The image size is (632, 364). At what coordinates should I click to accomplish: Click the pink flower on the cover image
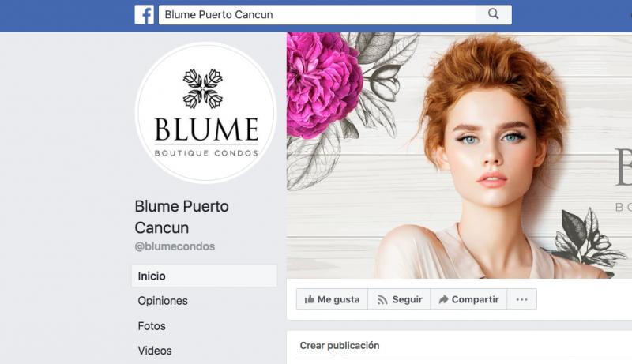click(322, 84)
